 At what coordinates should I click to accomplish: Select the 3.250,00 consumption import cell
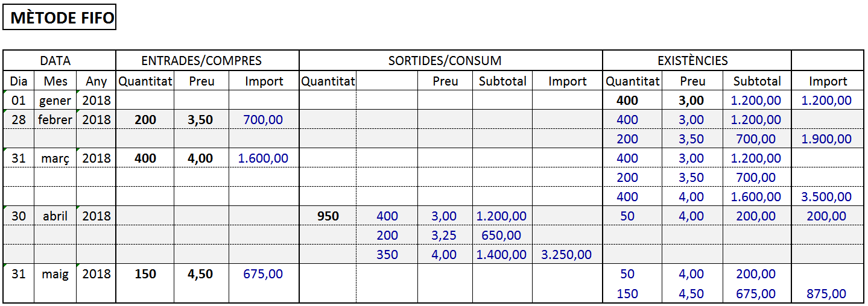point(567,254)
